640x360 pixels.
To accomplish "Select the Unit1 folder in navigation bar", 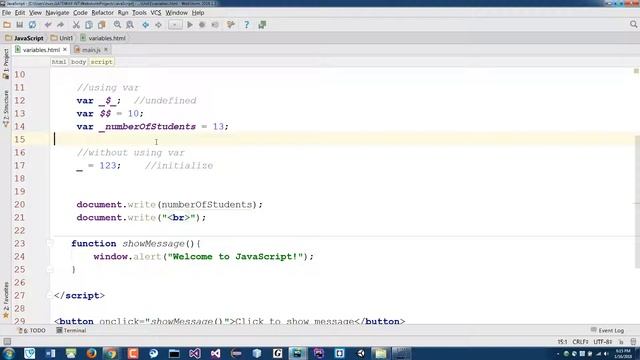I will (62, 38).
